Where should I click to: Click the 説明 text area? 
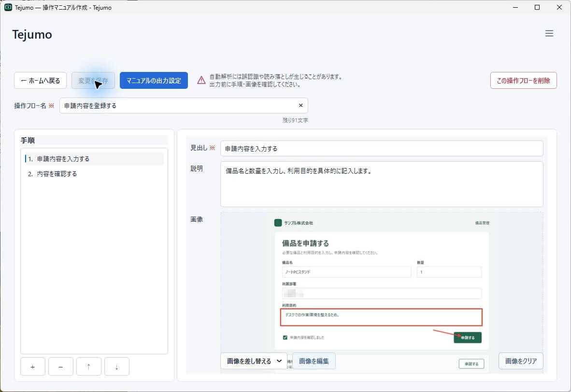382,184
